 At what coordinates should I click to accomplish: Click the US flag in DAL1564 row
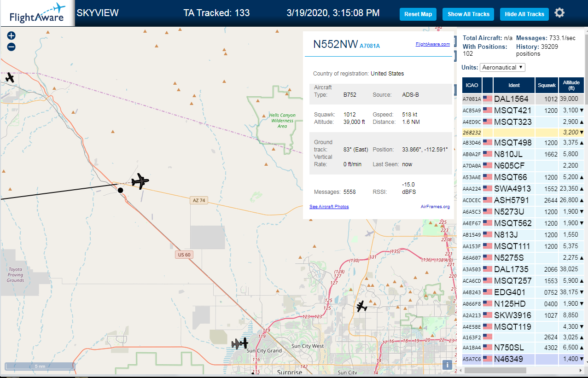point(488,99)
